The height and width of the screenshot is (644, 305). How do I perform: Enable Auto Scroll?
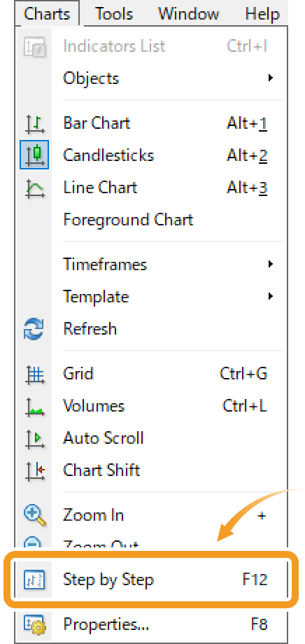coord(152,438)
